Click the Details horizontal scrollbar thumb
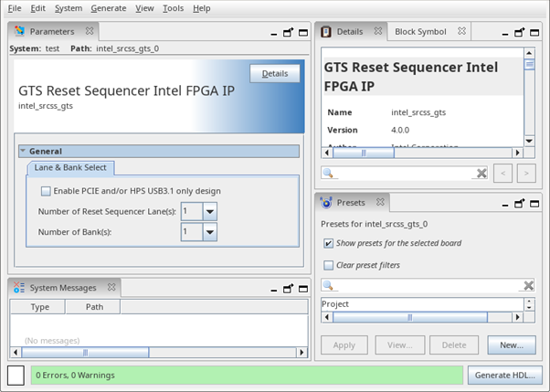Image resolution: width=550 pixels, height=392 pixels. coord(364,153)
